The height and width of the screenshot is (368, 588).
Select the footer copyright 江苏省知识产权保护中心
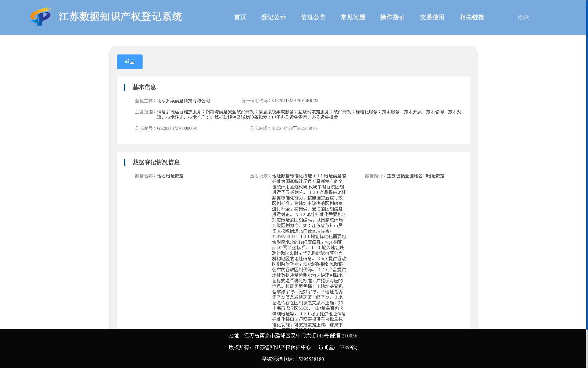coord(283,347)
